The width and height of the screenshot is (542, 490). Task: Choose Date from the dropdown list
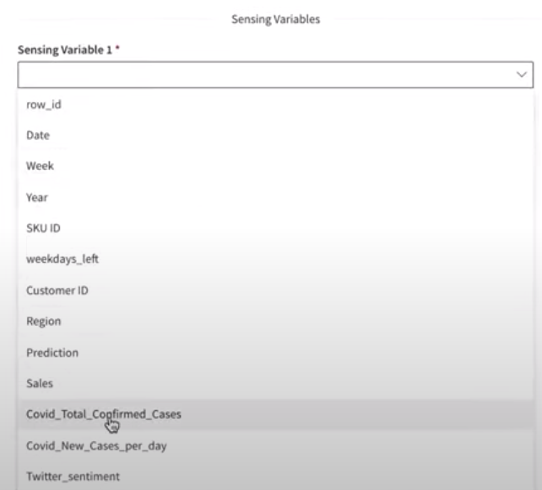pyautogui.click(x=275, y=135)
